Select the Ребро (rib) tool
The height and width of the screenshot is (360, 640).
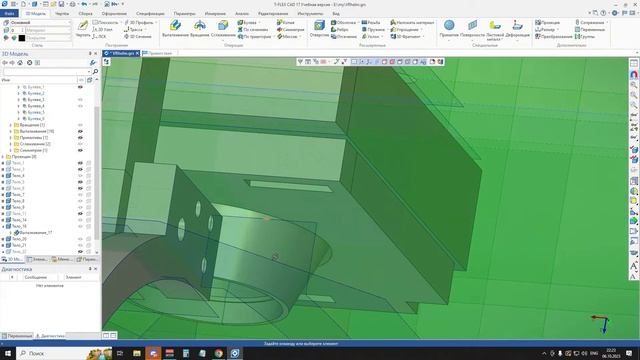pyautogui.click(x=340, y=29)
